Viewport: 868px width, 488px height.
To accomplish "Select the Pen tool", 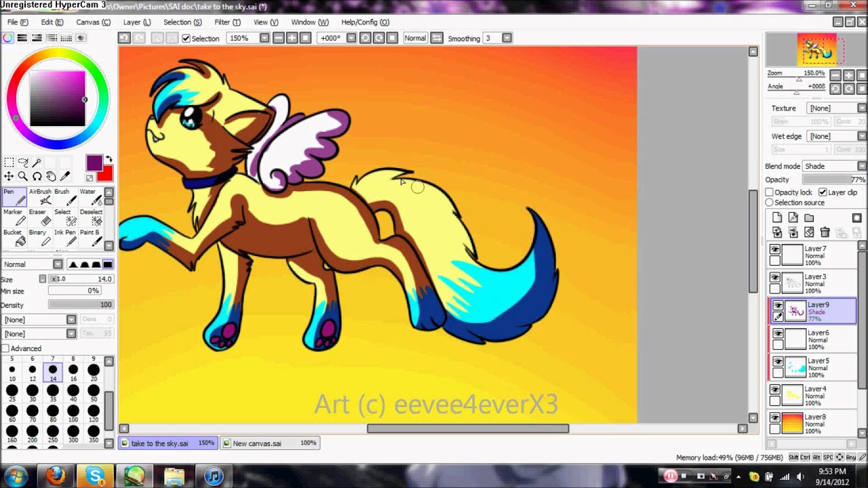I will 14,197.
